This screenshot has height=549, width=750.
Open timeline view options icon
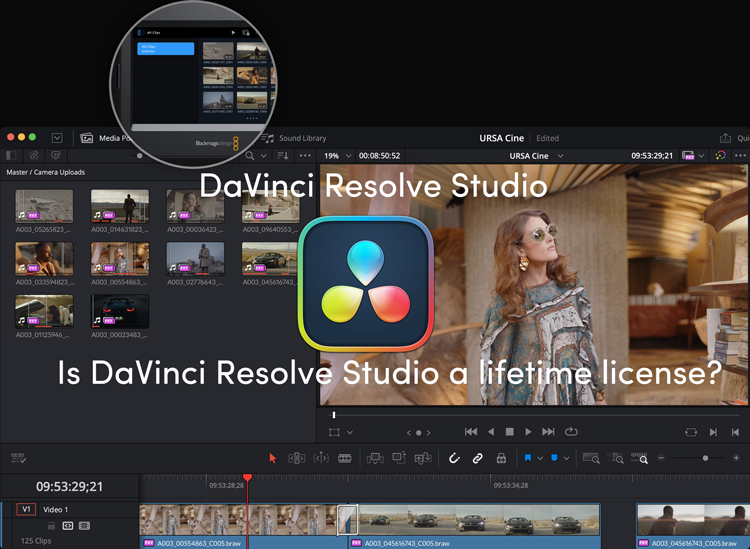point(18,458)
